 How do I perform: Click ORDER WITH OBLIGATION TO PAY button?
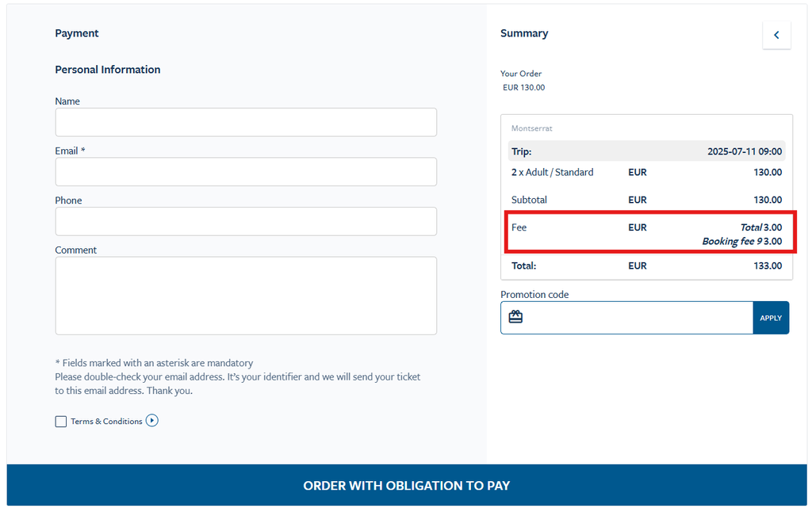pos(406,485)
